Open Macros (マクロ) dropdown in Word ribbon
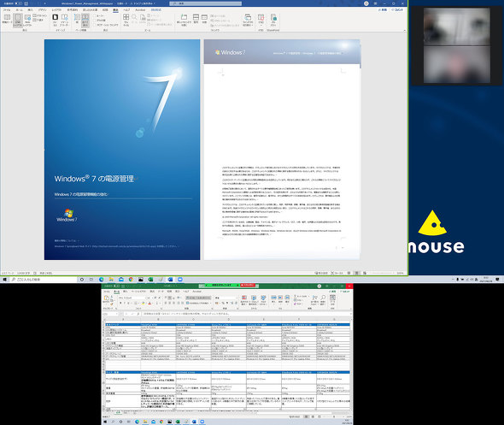Viewport: 504px width, 425px height. click(x=261, y=21)
